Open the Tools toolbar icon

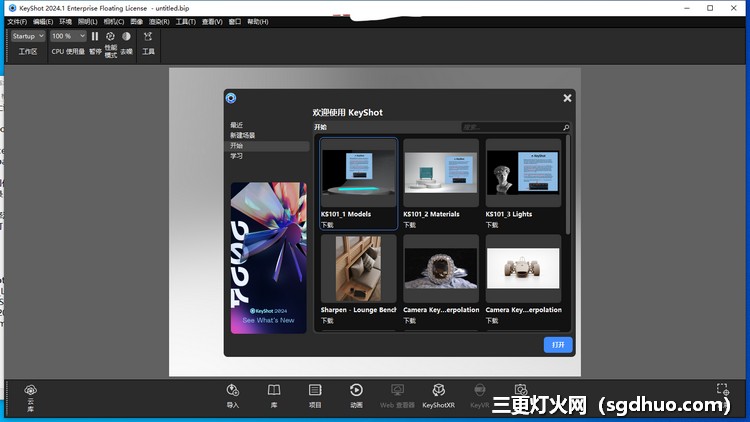pos(148,36)
